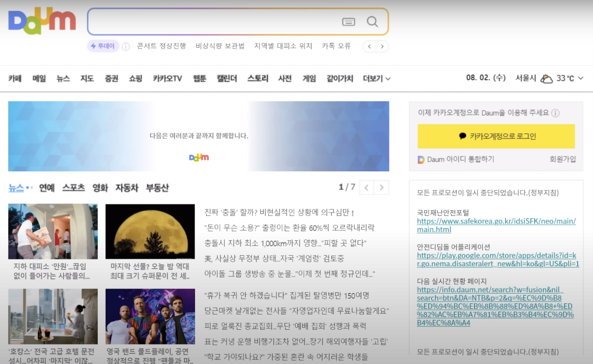Open the 회원가입 link

pos(563,159)
